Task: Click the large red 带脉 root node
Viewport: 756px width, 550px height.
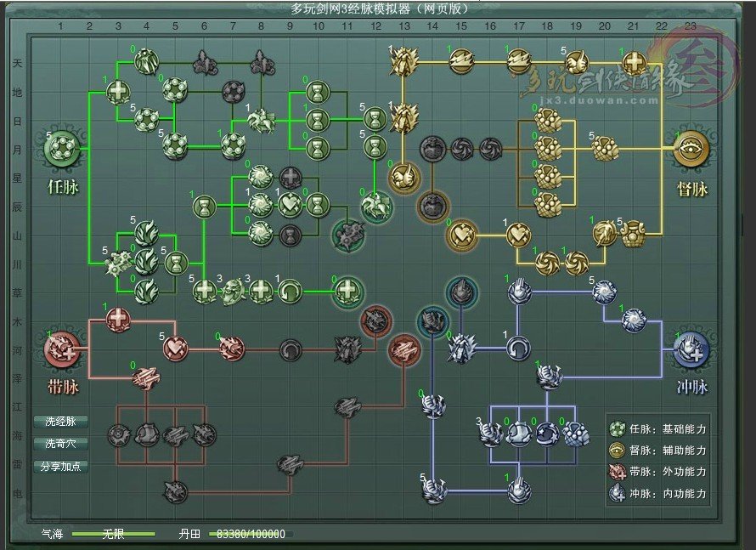Action: tap(62, 347)
